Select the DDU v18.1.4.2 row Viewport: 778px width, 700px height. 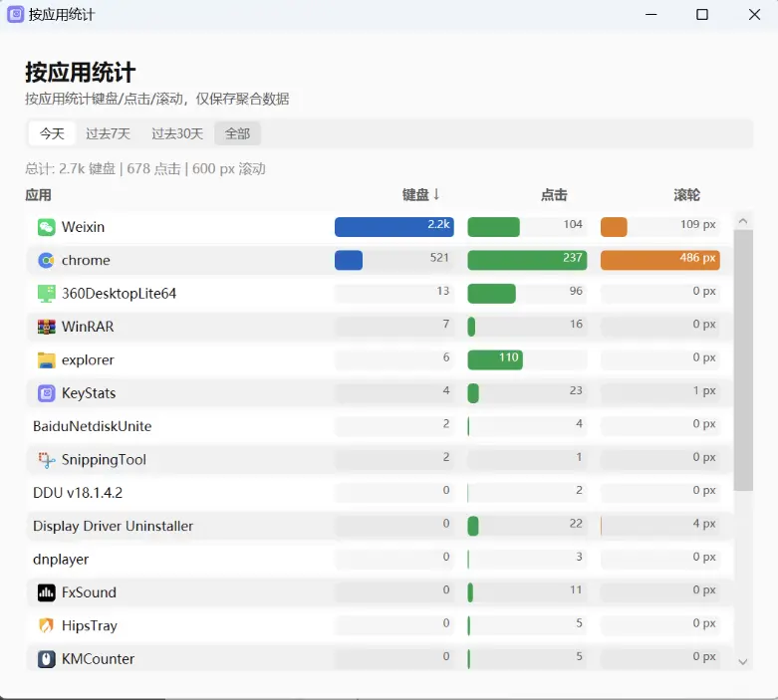[381, 493]
